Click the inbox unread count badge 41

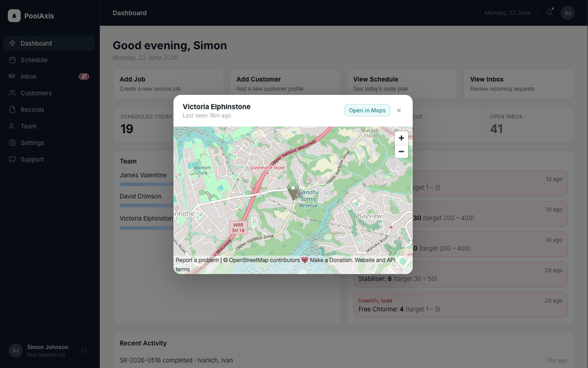point(83,76)
